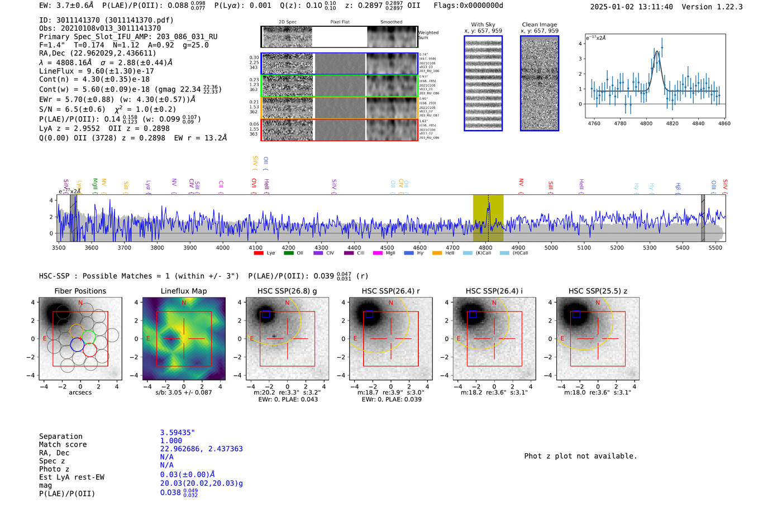This screenshot has height=532, width=782.
Task: Click the Est LyA rest-EW value 0.03(±0.00)Å
Action: pyautogui.click(x=188, y=475)
